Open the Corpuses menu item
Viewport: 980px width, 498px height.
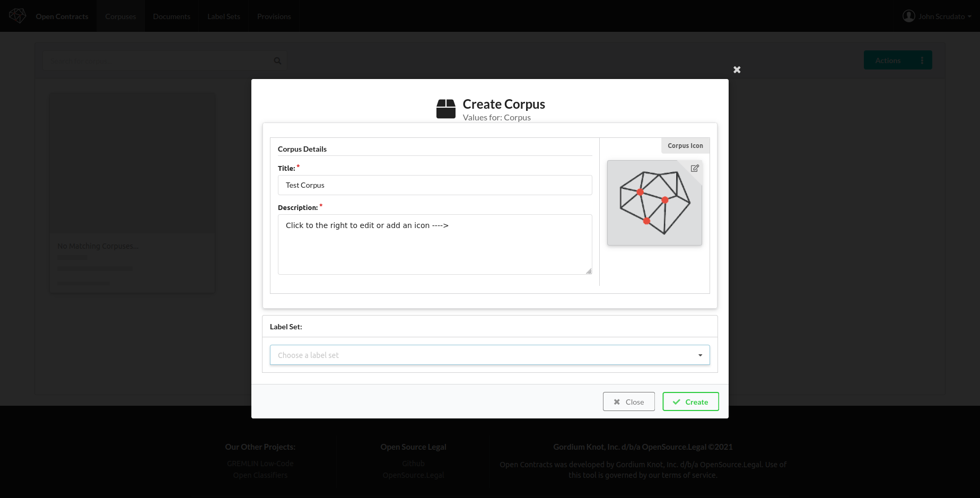pos(120,16)
